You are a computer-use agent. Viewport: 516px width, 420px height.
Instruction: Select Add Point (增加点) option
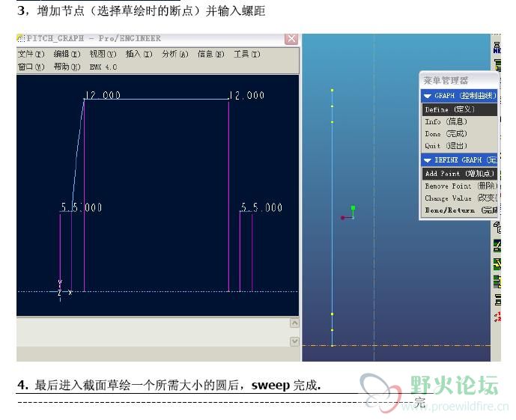pos(459,174)
